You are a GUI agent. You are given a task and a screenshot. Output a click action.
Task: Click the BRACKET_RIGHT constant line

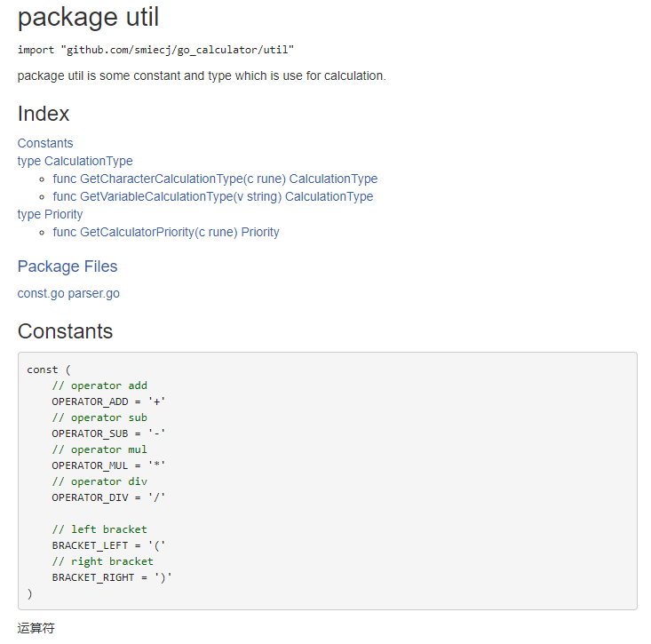(x=112, y=577)
